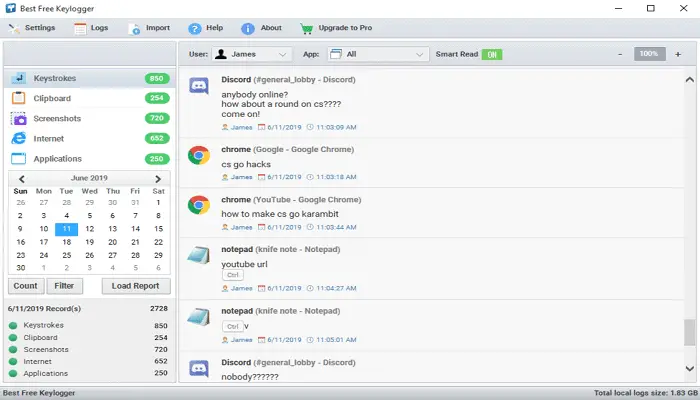Go to next month in calendar
This screenshot has width=700, height=400.
[158, 179]
